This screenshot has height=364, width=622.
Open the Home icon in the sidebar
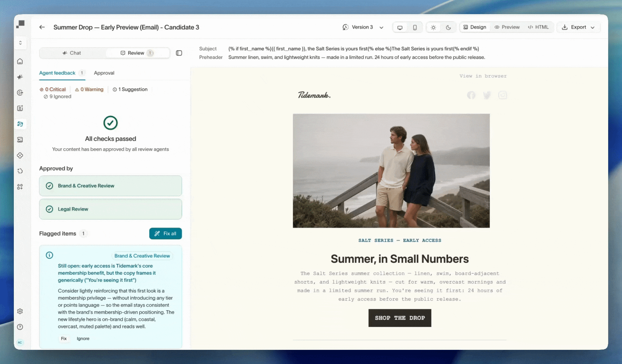click(20, 61)
